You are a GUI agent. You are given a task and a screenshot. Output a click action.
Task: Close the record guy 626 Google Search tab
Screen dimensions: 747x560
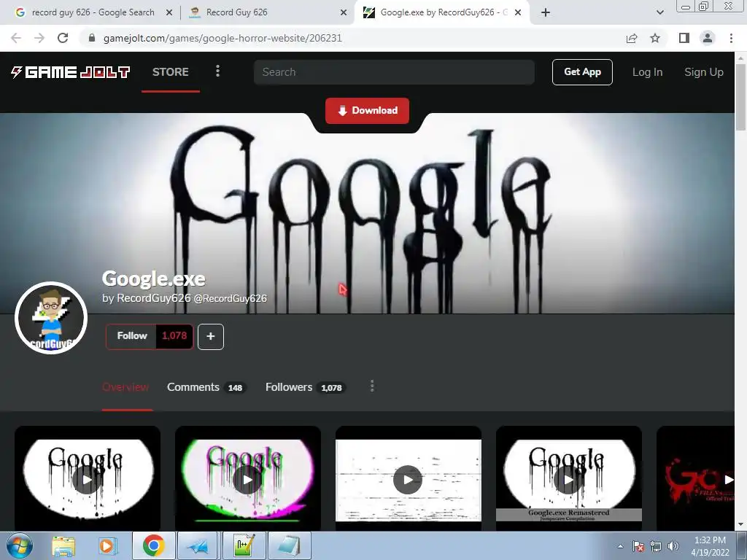click(x=169, y=12)
